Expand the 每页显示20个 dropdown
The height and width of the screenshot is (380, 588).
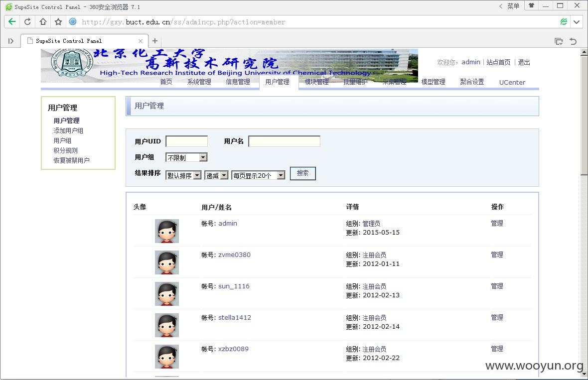[259, 175]
